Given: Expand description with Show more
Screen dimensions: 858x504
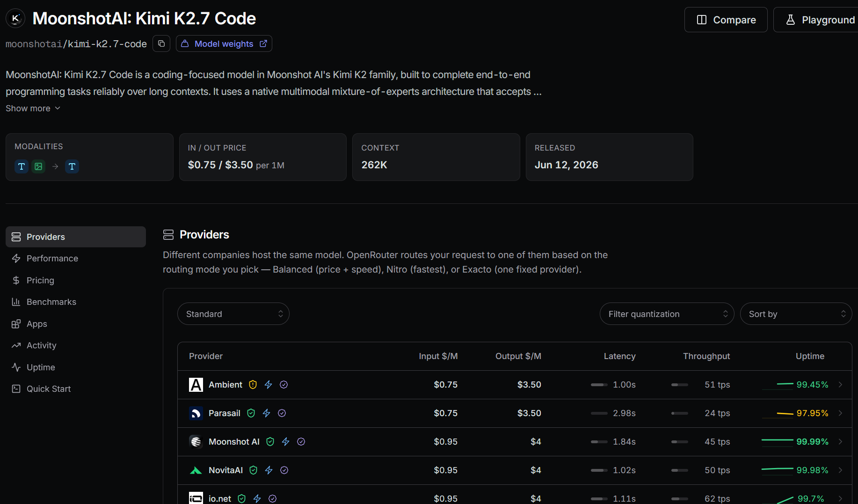Looking at the screenshot, I should click(x=33, y=108).
